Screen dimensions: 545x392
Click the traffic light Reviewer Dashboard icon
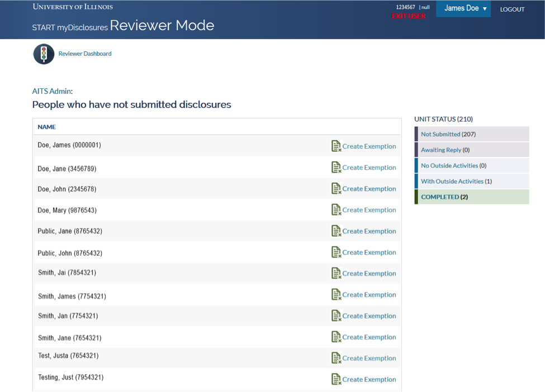(44, 54)
